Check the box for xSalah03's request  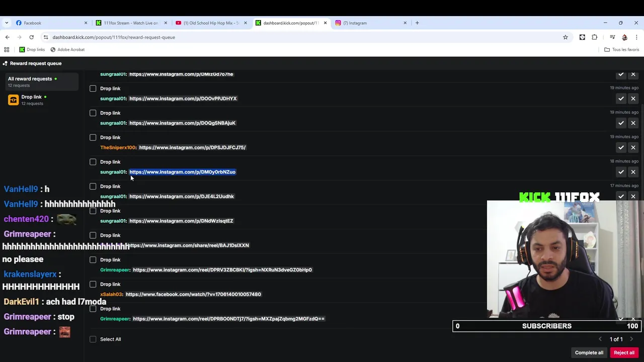tap(93, 285)
